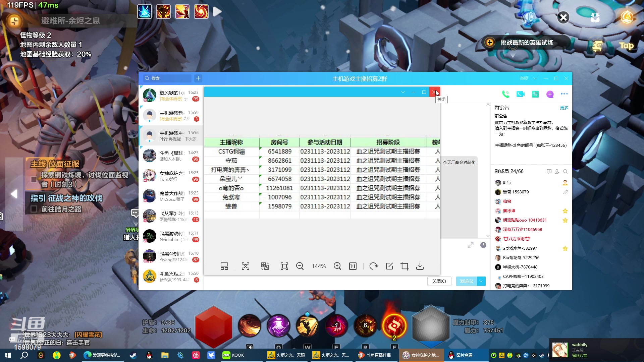Viewport: 644px width, 362px height.
Task: Click 举报 report link in QQ title bar
Action: click(x=524, y=78)
